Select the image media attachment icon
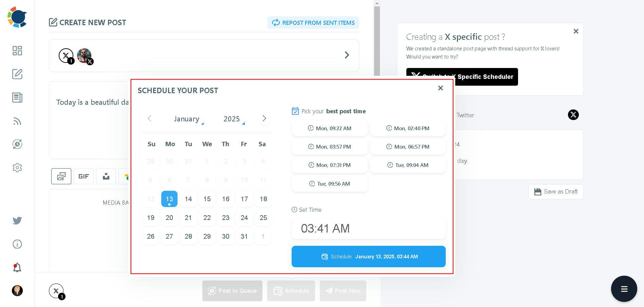 point(61,176)
